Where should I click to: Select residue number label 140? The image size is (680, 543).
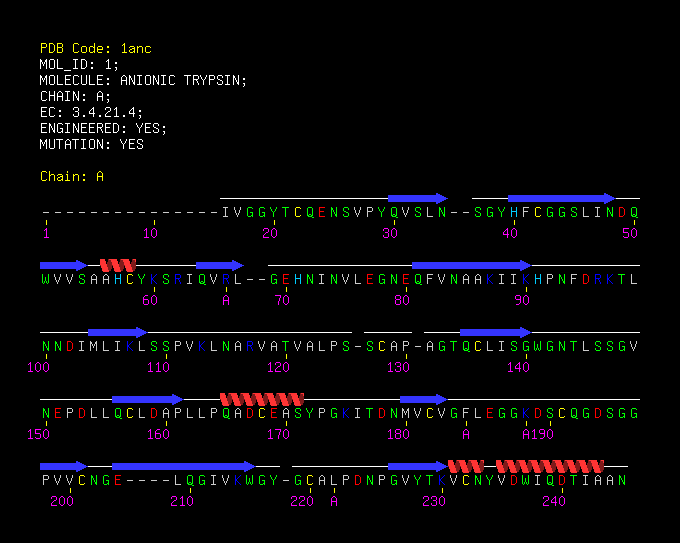[x=519, y=367]
